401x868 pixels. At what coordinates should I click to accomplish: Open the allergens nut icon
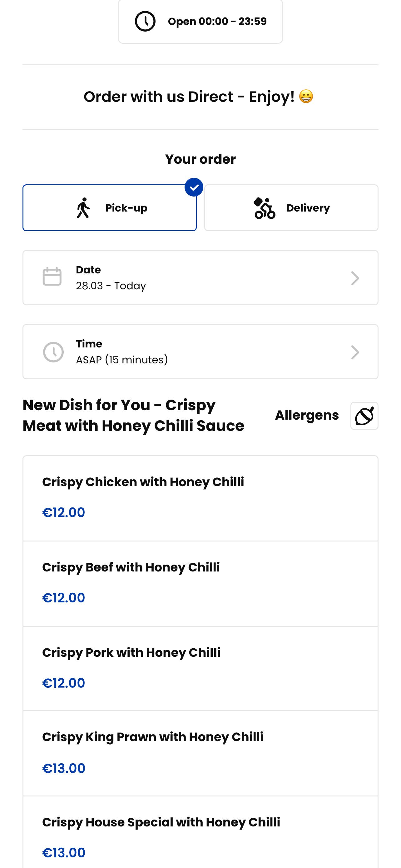point(364,416)
